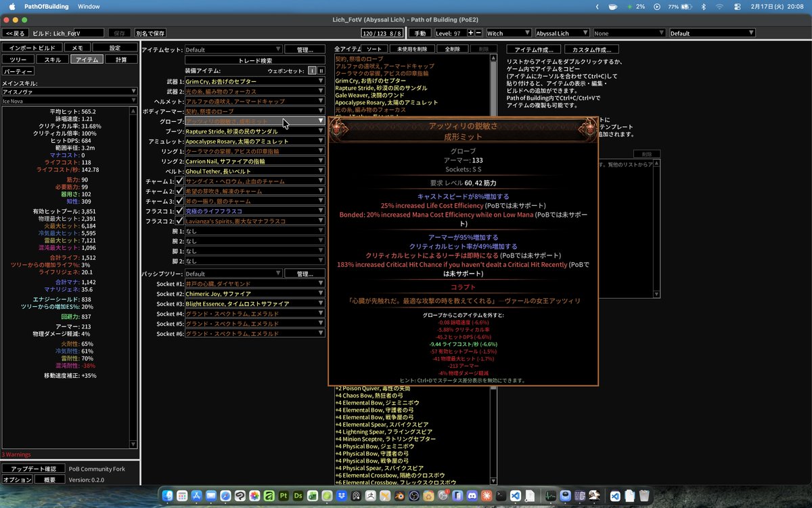Image resolution: width=812 pixels, height=508 pixels.
Task: Toggle Flask 2 checkbox
Action: pyautogui.click(x=179, y=221)
